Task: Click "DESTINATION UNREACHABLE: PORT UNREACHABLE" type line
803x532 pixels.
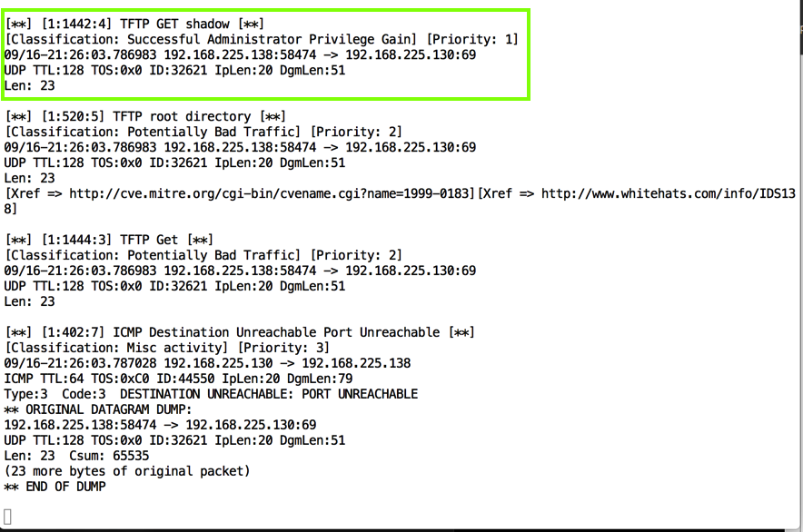Action: [x=269, y=394]
